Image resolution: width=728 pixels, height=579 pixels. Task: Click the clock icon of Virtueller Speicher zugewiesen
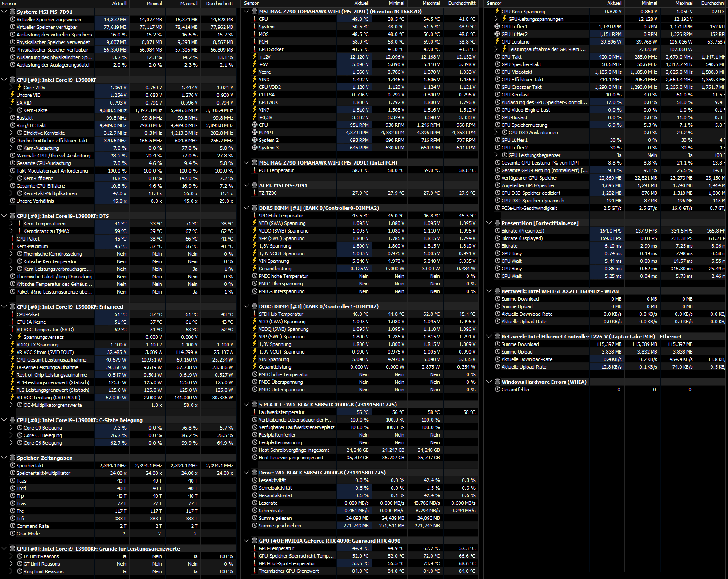pos(12,20)
